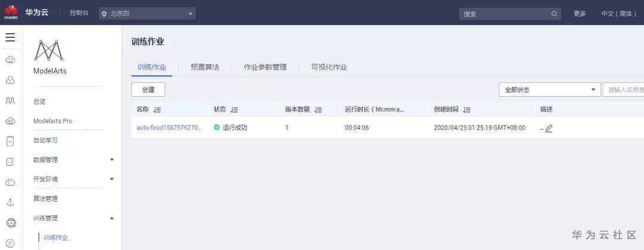This screenshot has height=250, width=644.
Task: Click the ModelArts network logo
Action: coord(49,50)
